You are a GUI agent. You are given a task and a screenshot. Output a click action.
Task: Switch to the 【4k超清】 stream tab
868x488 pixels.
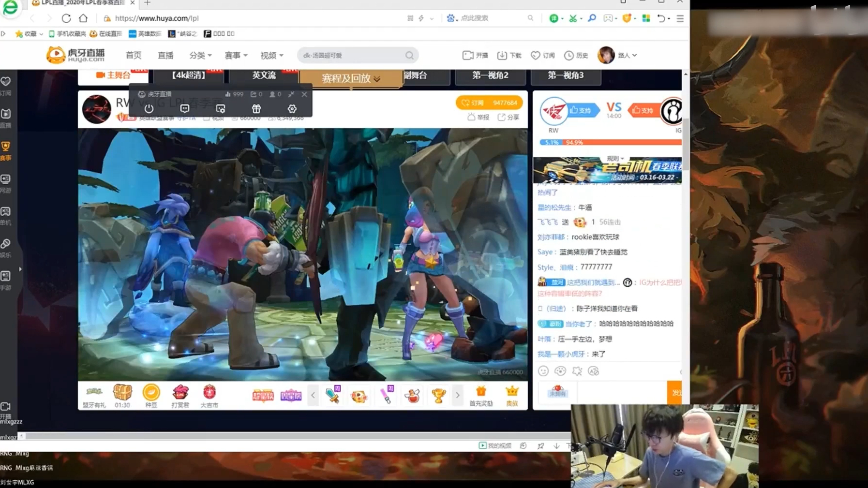click(x=189, y=75)
